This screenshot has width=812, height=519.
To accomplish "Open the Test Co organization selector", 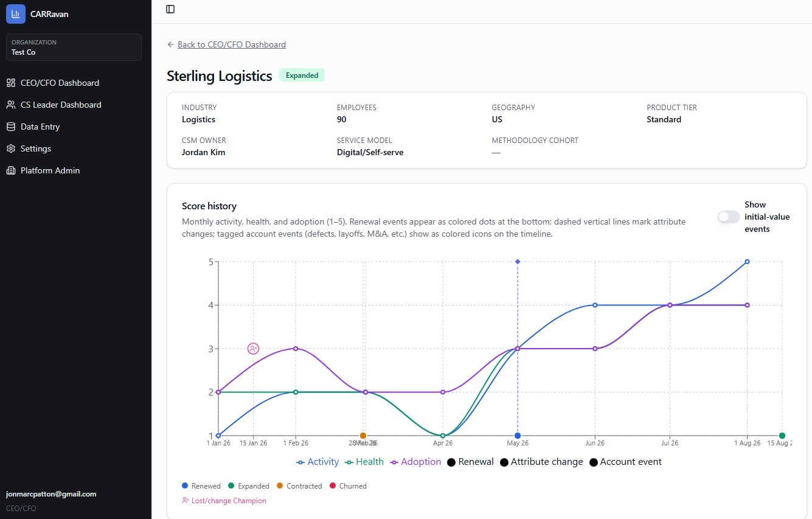I will [74, 47].
